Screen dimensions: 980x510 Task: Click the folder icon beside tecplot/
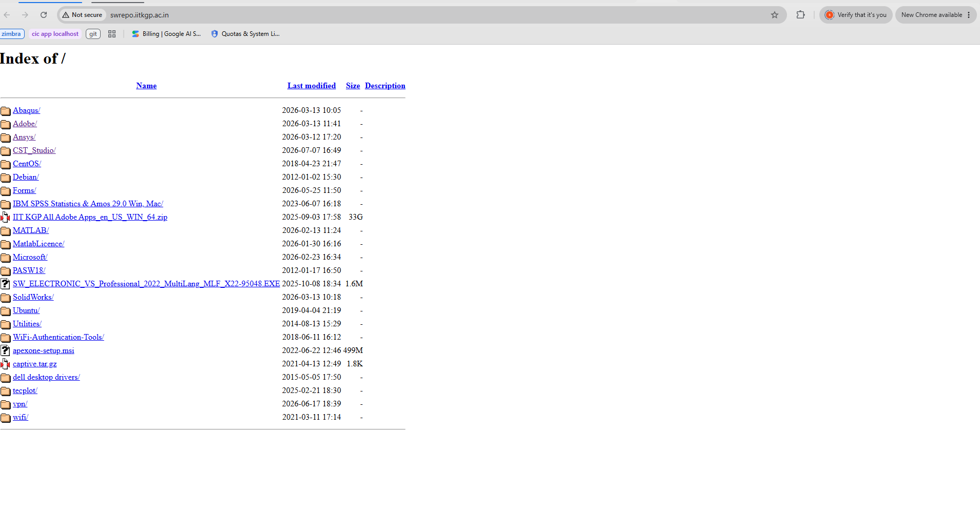[6, 391]
